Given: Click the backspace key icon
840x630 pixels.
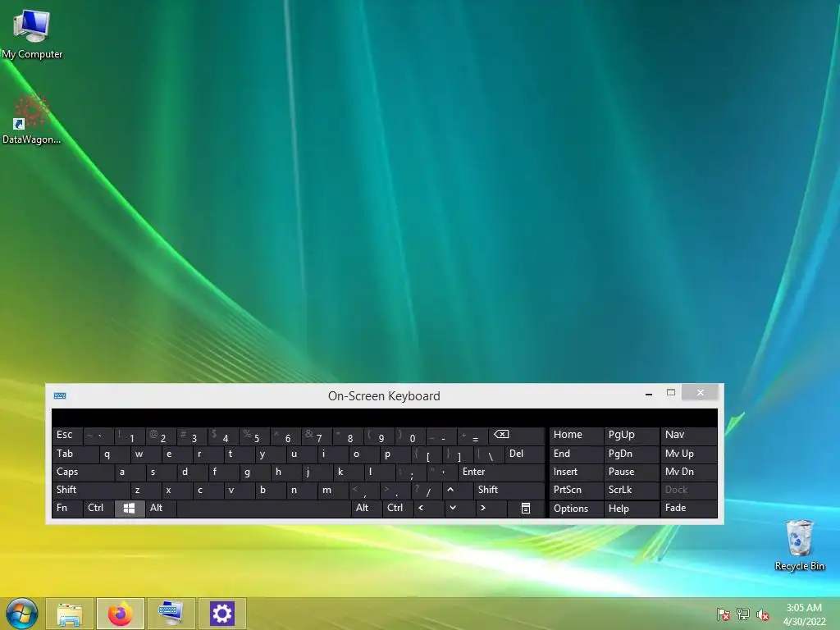Looking at the screenshot, I should (517, 436).
